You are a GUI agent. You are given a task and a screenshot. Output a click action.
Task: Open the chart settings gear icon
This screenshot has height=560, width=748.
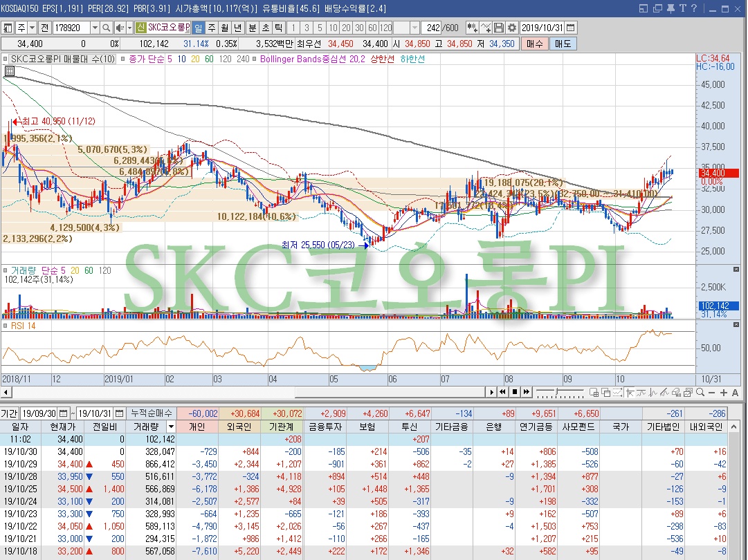(512, 28)
